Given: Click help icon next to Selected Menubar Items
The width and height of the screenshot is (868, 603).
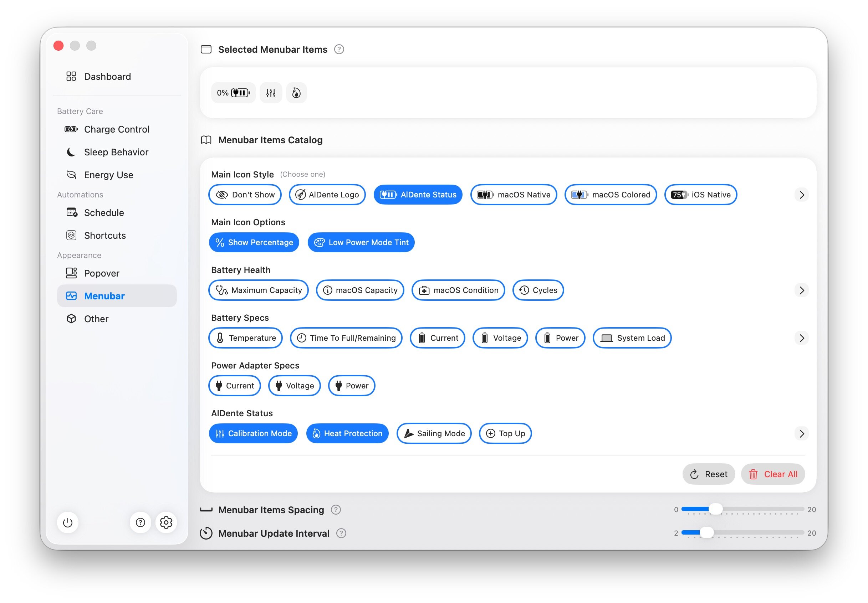Looking at the screenshot, I should click(x=339, y=50).
